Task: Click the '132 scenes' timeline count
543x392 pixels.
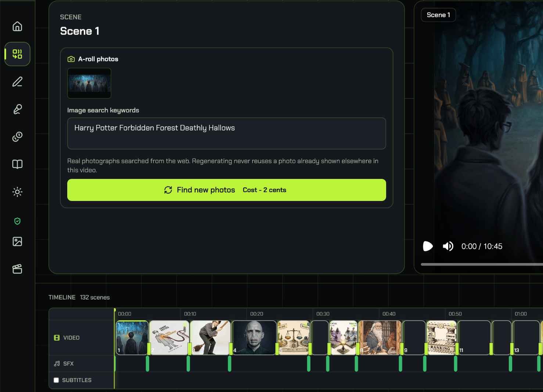Action: (x=95, y=297)
